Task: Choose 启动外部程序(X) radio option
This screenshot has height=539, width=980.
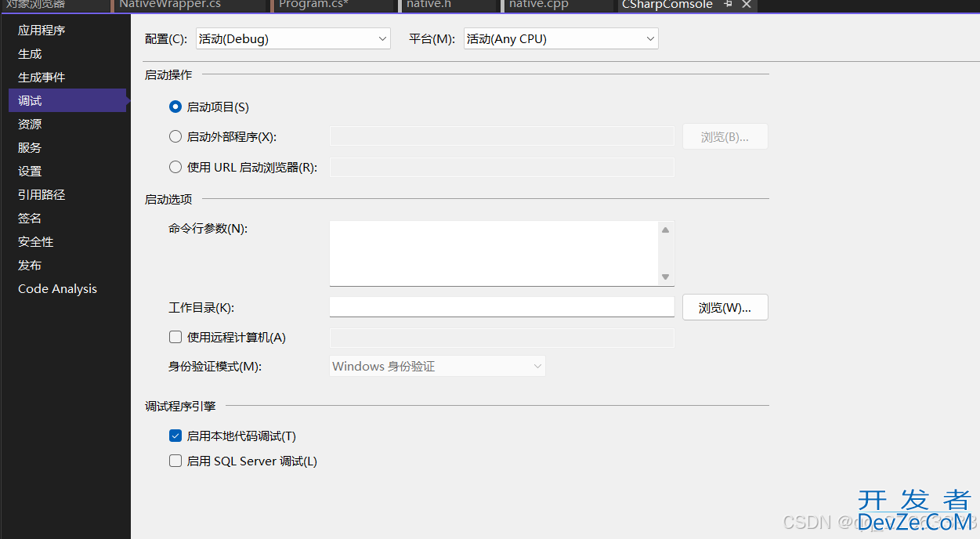Action: pyautogui.click(x=175, y=136)
